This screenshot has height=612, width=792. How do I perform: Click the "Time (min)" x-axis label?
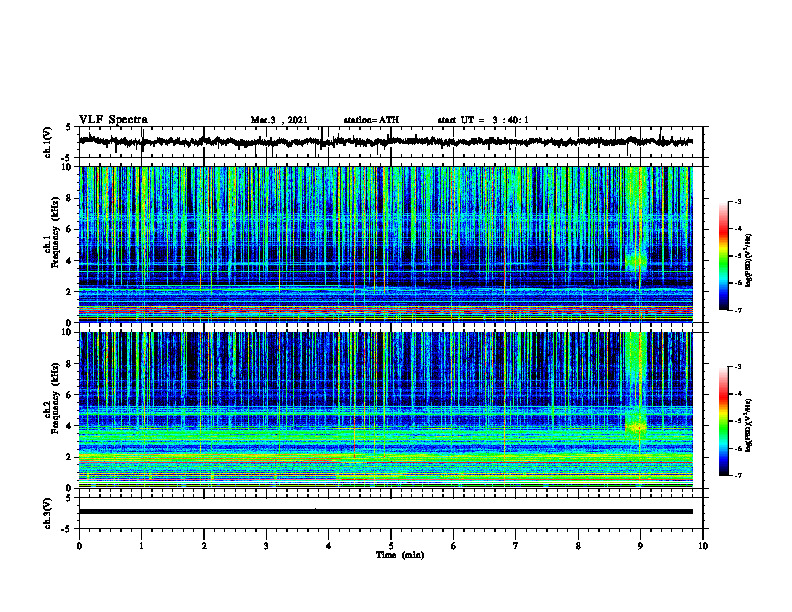400,555
